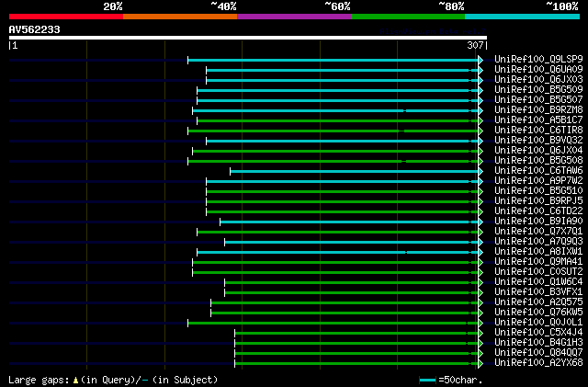
Task: Click the green alignment bar for UniRef100_Q6JX04
Action: [x=335, y=152]
